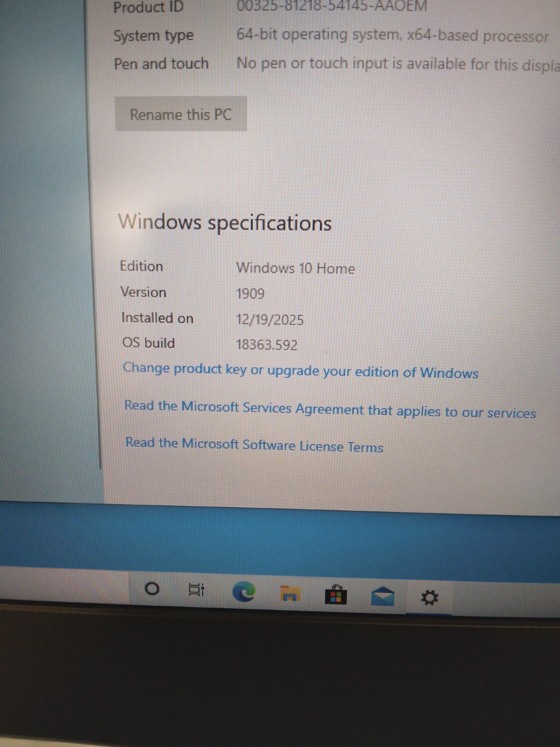Select the 64-bit operating system text
This screenshot has width=560, height=747.
392,35
